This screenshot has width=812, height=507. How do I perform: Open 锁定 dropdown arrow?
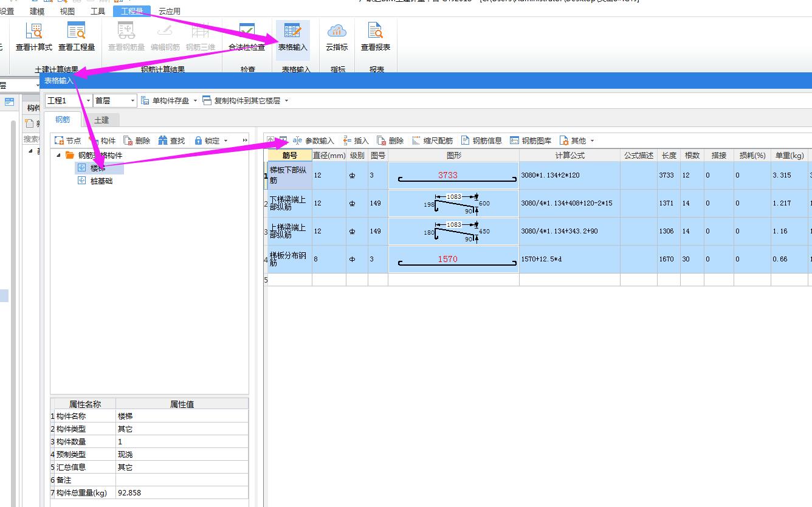tap(225, 140)
